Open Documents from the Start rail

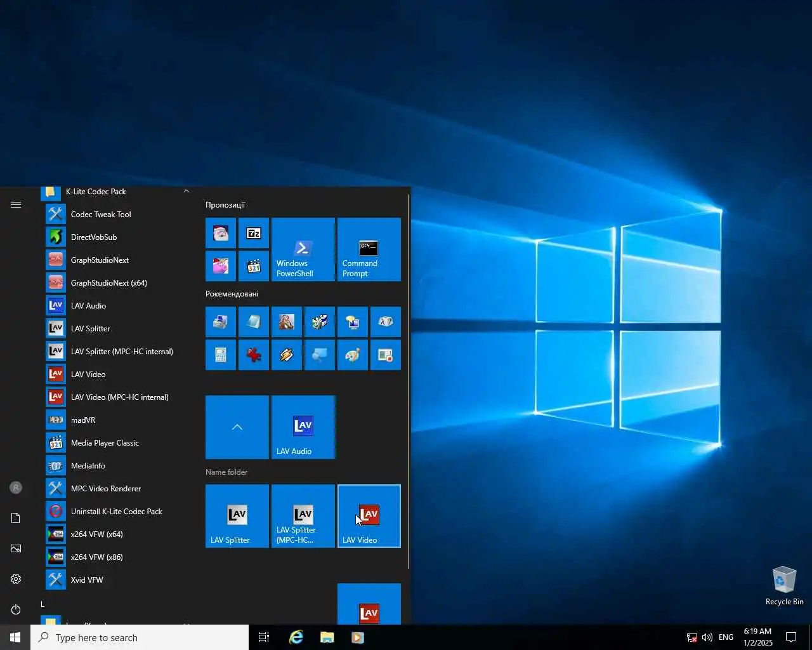click(16, 518)
